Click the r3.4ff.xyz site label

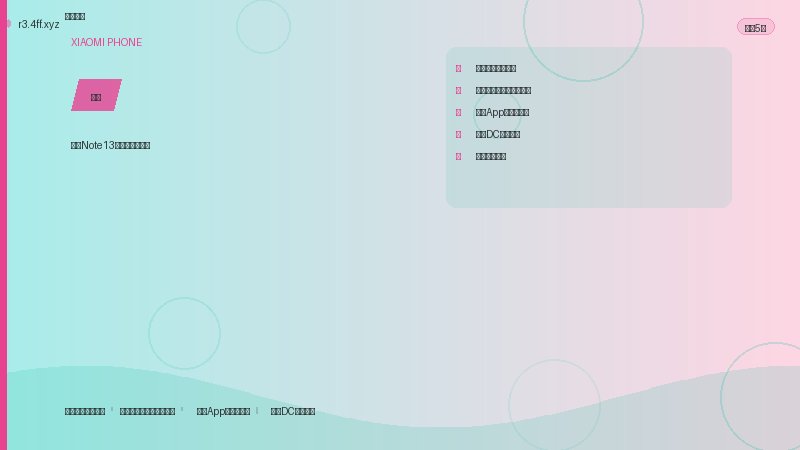[x=39, y=24]
